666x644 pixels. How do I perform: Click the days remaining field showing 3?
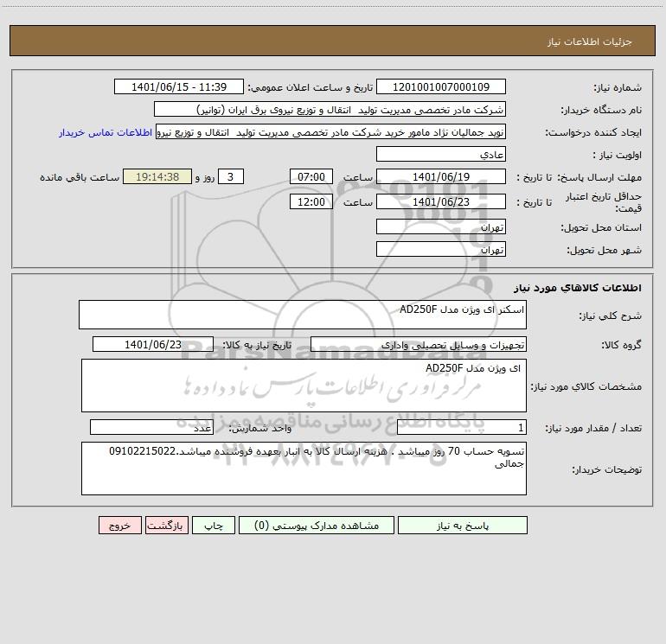click(x=231, y=176)
